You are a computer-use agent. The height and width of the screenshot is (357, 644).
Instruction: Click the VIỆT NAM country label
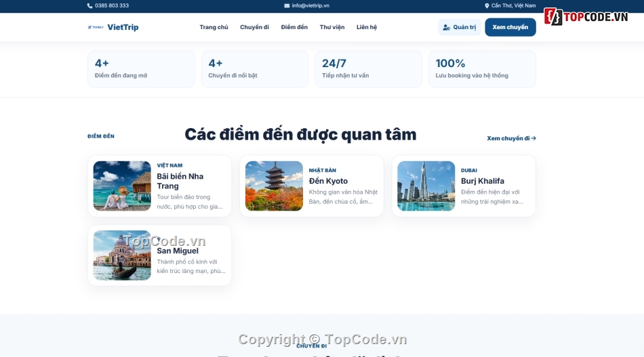click(169, 165)
